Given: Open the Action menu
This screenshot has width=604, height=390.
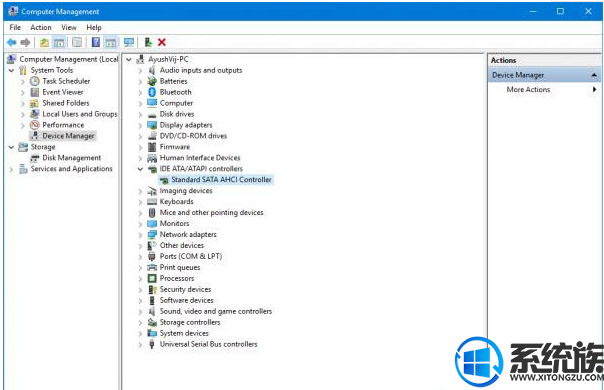Looking at the screenshot, I should (41, 27).
